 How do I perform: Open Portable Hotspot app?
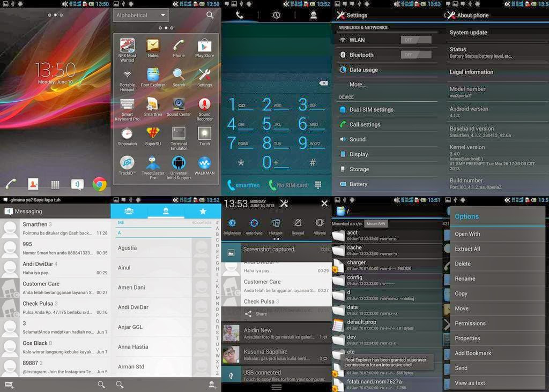[x=127, y=80]
